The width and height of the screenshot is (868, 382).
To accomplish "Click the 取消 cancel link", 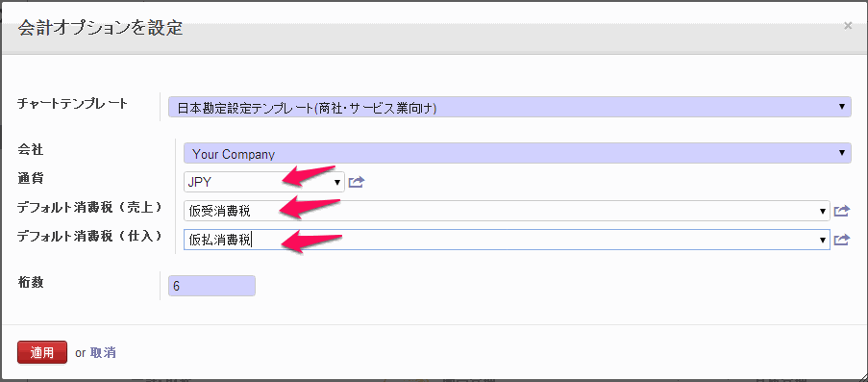I will click(103, 352).
